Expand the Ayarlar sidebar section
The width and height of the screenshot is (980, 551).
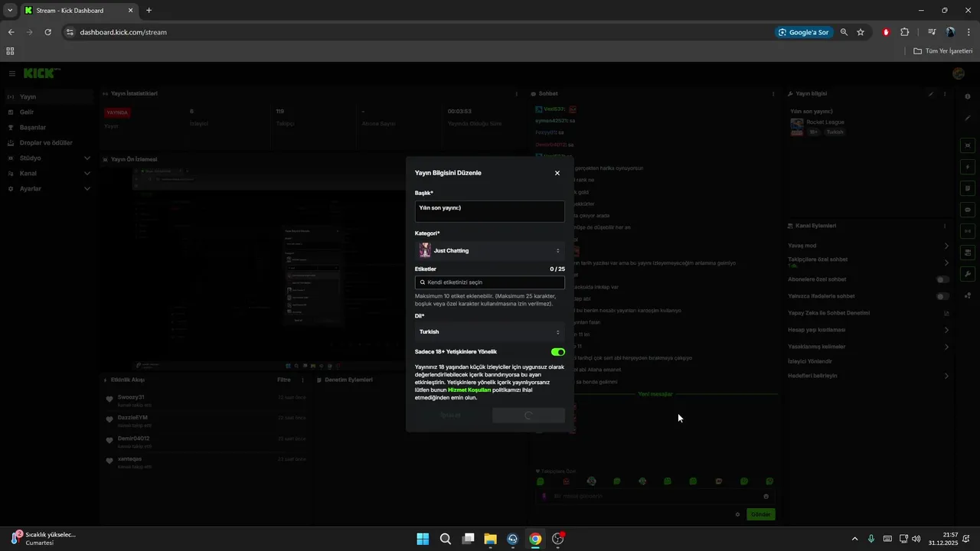click(48, 189)
